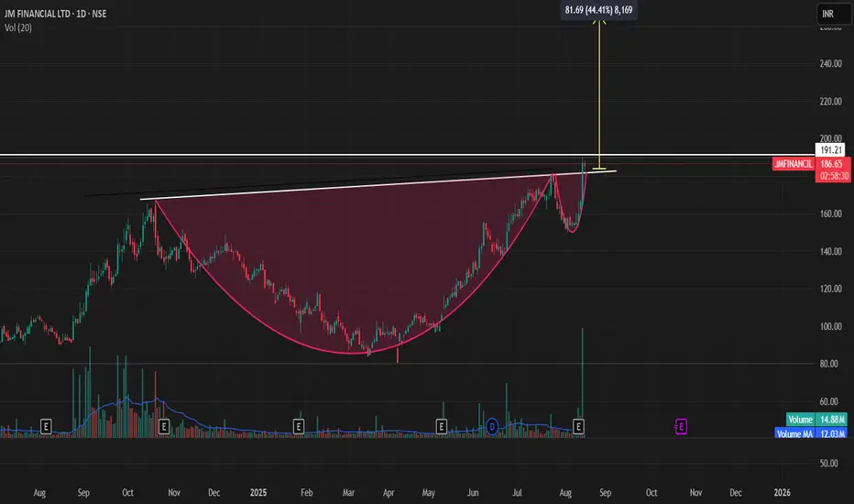Screen dimensions: 854x504
Task: Click the JMFINANCIL symbol price tag
Action: tap(793, 163)
